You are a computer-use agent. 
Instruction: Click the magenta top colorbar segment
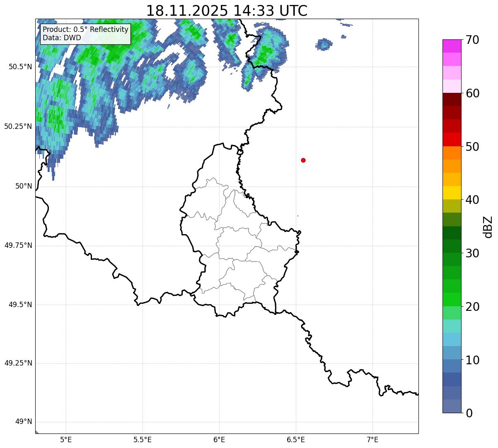tap(452, 46)
